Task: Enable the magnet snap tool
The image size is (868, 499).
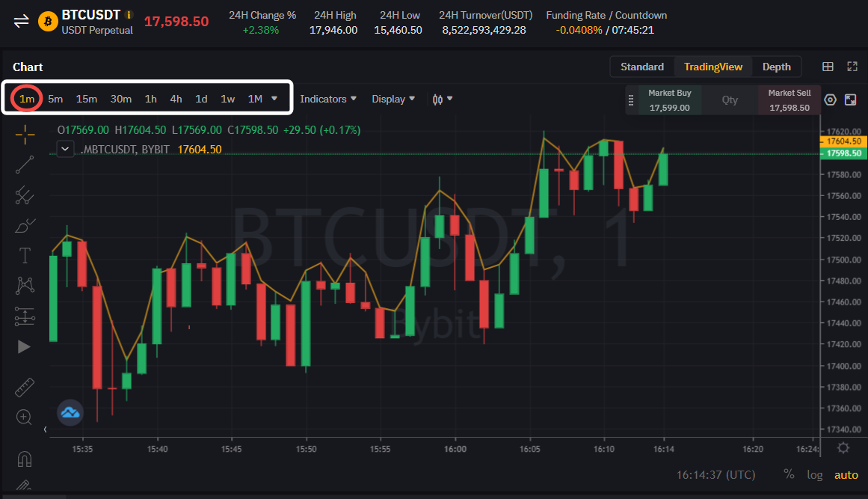Action: pyautogui.click(x=25, y=458)
